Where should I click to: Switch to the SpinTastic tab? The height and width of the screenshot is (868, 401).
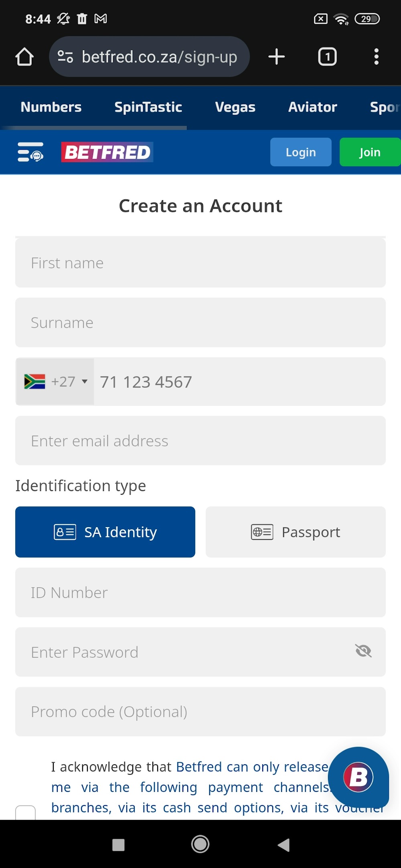click(x=148, y=107)
